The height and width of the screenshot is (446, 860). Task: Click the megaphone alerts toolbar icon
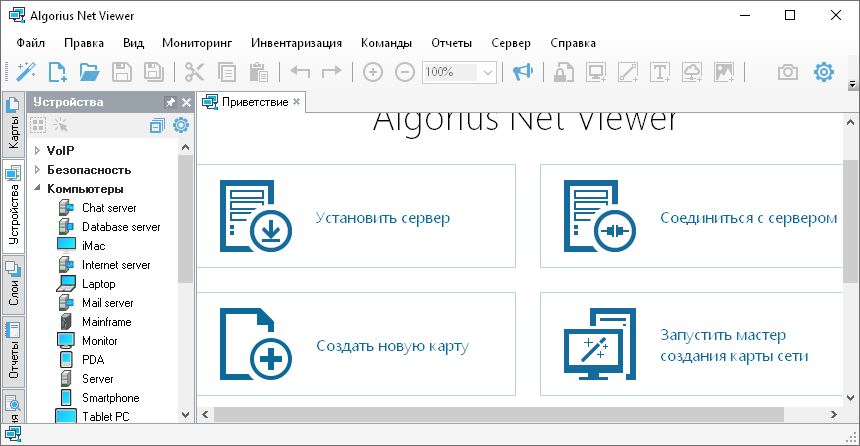pyautogui.click(x=522, y=72)
